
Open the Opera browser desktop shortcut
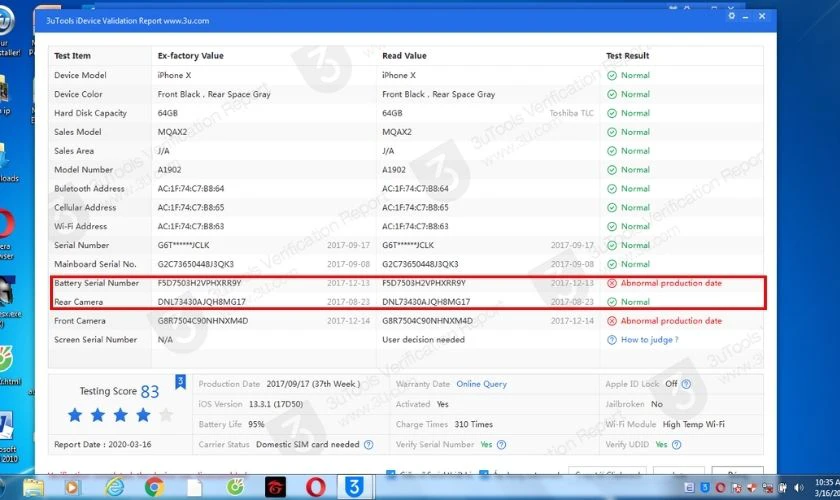[x=5, y=235]
